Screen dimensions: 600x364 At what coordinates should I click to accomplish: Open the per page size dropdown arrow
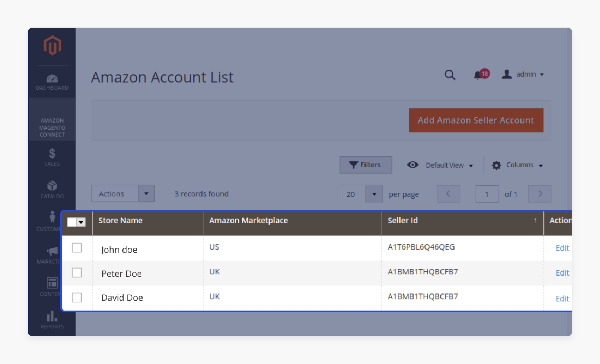[374, 194]
